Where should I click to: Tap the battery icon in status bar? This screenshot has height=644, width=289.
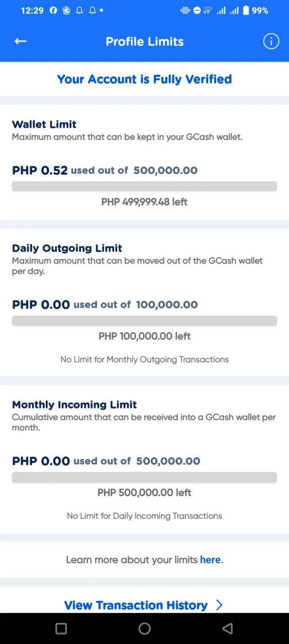pos(246,11)
